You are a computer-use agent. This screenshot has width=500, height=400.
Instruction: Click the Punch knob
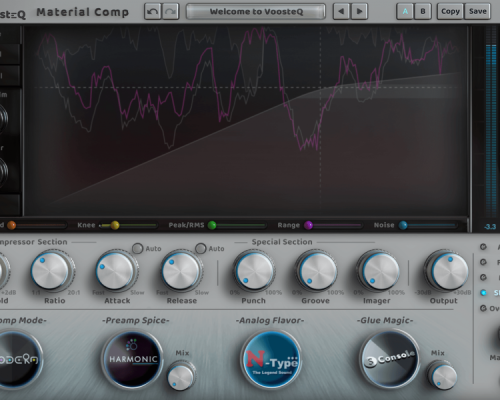(254, 270)
